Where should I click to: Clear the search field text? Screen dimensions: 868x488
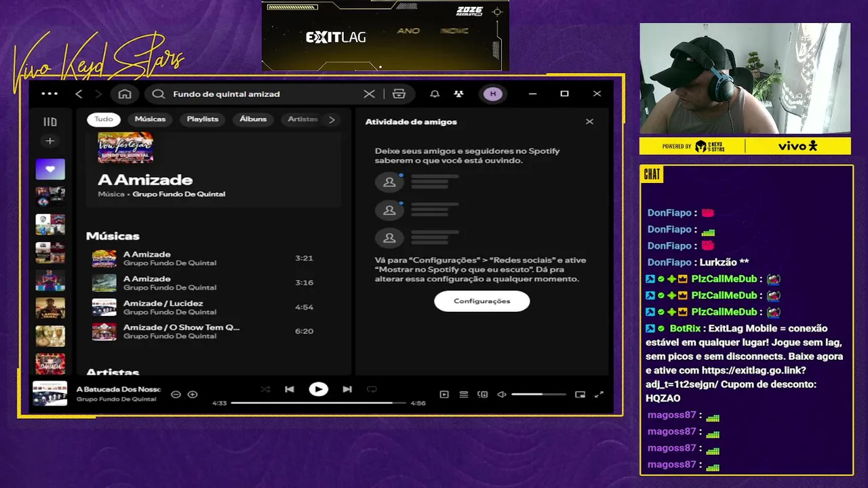[369, 94]
